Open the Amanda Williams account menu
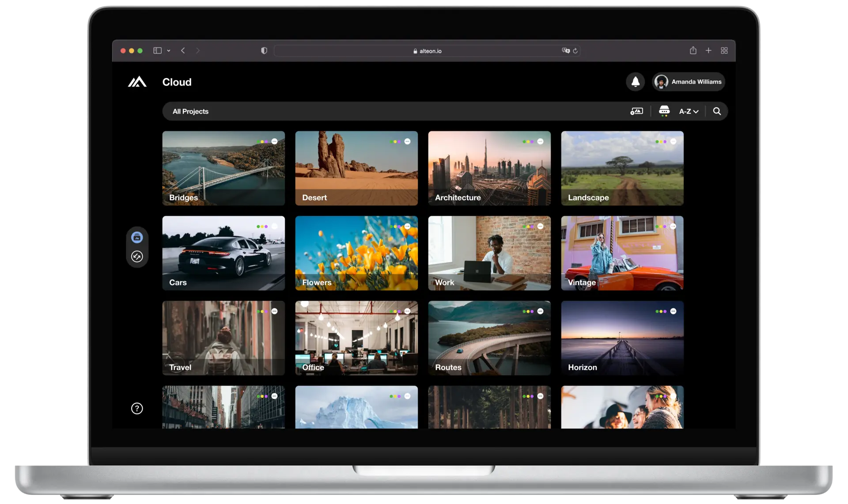Image resolution: width=848 pixels, height=504 pixels. [689, 82]
